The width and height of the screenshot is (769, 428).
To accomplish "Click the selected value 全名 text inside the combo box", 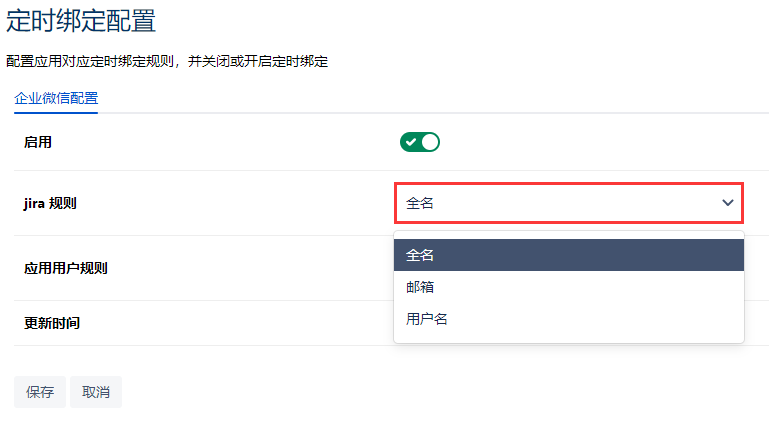I will click(x=420, y=203).
